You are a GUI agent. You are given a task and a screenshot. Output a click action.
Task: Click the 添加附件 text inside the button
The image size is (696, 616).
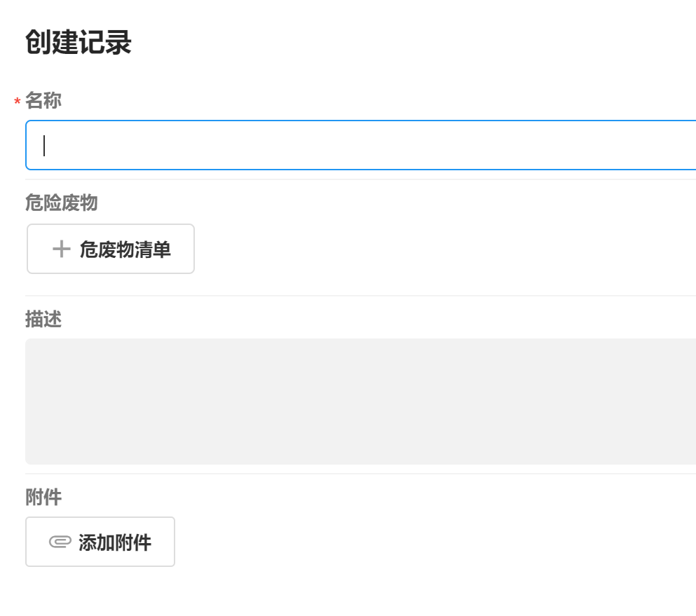point(115,542)
